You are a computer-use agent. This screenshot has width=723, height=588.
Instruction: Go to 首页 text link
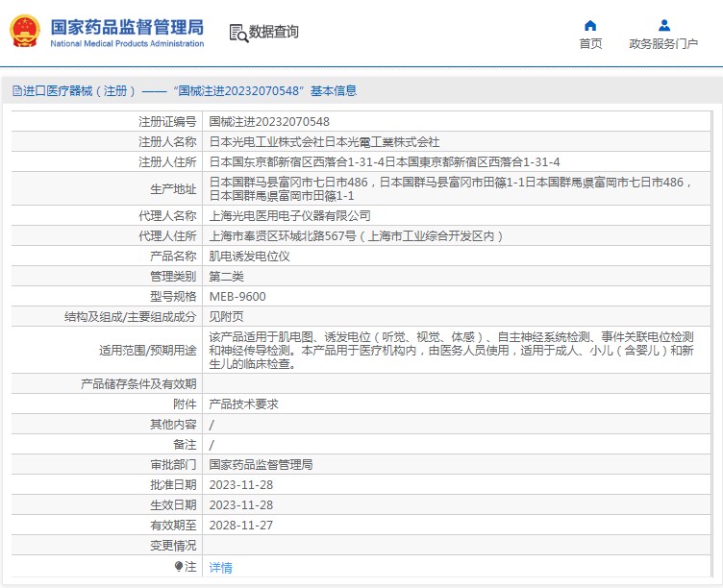pos(590,44)
